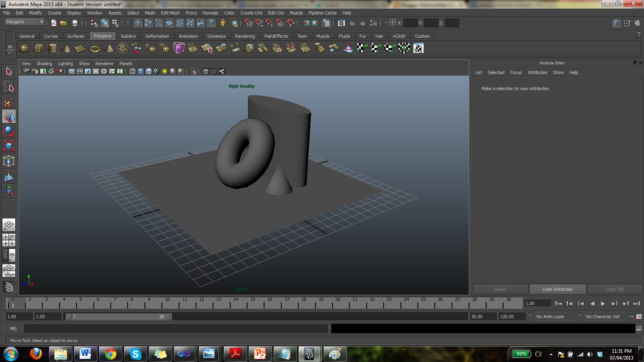644x362 pixels.
Task: Open the viewport Shading menu
Action: pyautogui.click(x=44, y=64)
